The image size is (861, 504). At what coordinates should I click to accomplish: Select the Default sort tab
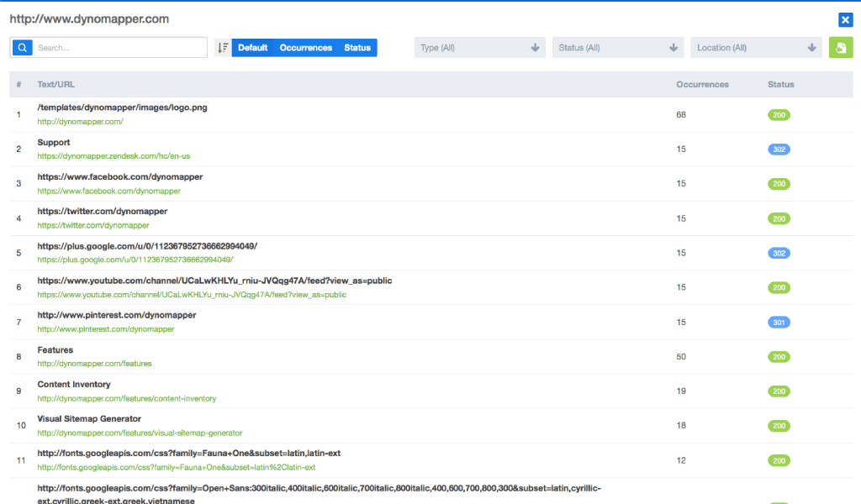[x=252, y=48]
